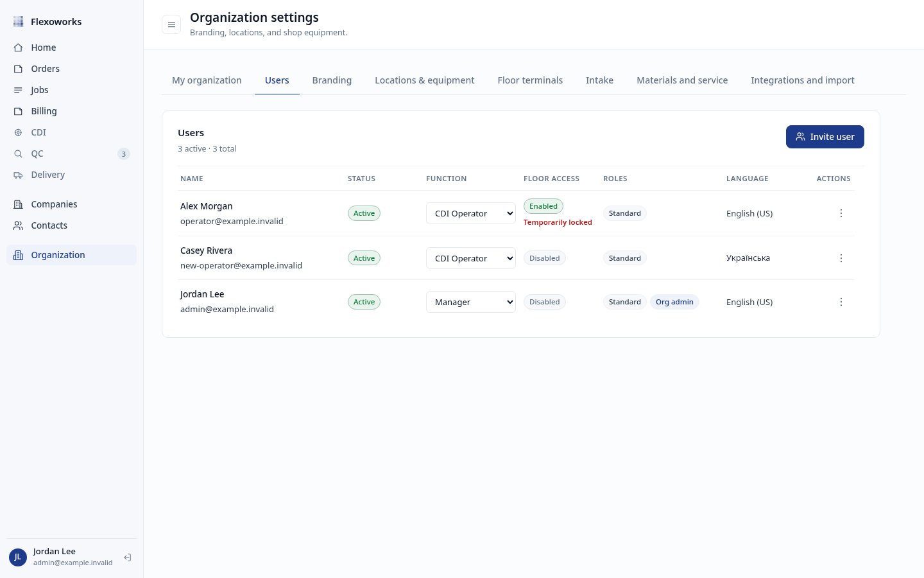924x578 pixels.
Task: Click Jordan Lee's Disabled floor access badge
Action: [x=544, y=302]
